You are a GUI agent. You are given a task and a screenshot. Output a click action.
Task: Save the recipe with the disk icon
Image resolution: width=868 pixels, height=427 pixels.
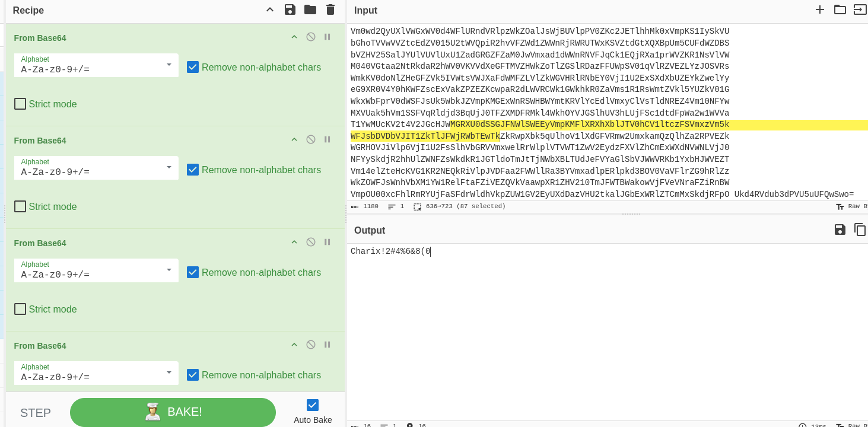pos(290,9)
